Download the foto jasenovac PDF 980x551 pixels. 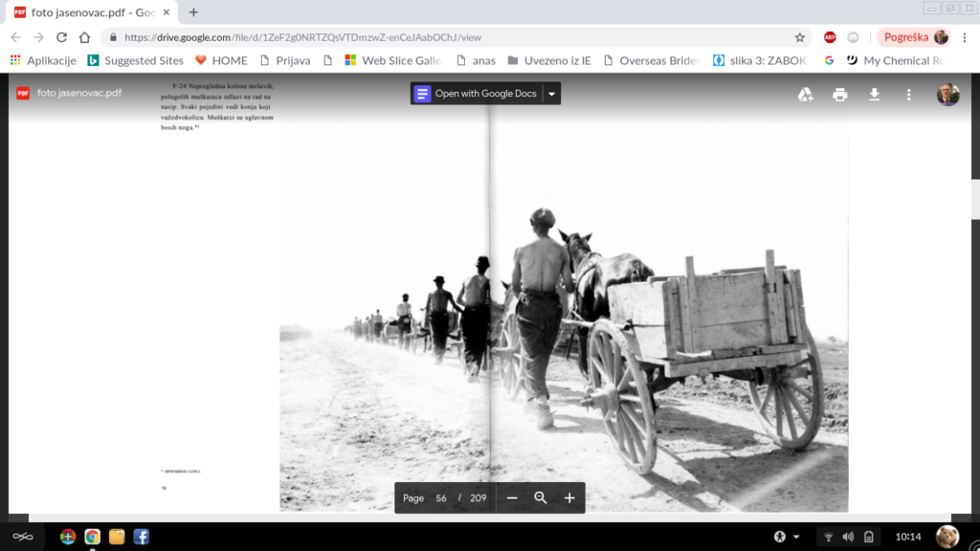(874, 94)
